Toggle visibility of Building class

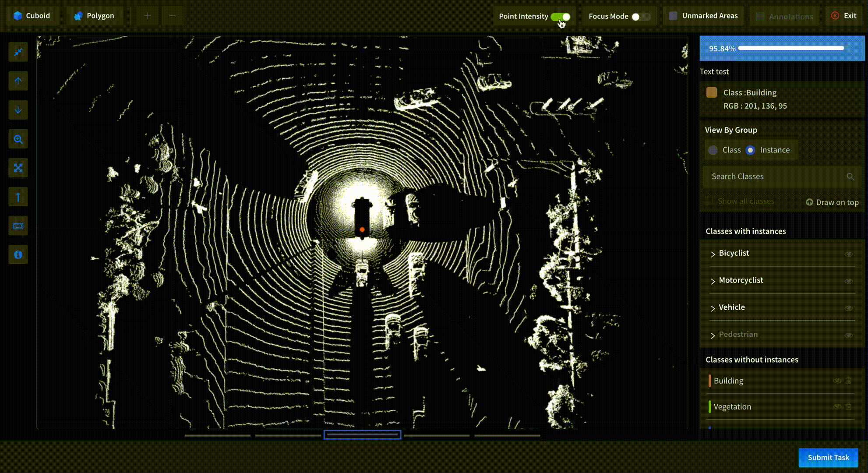[837, 381]
